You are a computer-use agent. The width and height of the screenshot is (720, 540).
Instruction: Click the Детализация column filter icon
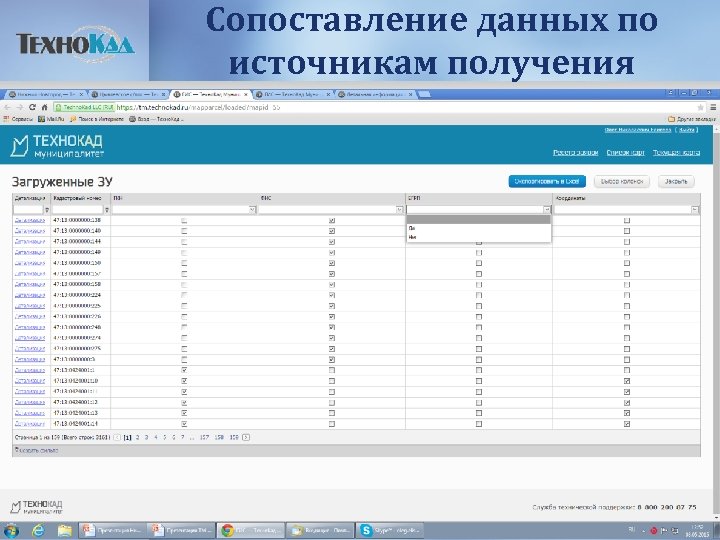click(46, 210)
